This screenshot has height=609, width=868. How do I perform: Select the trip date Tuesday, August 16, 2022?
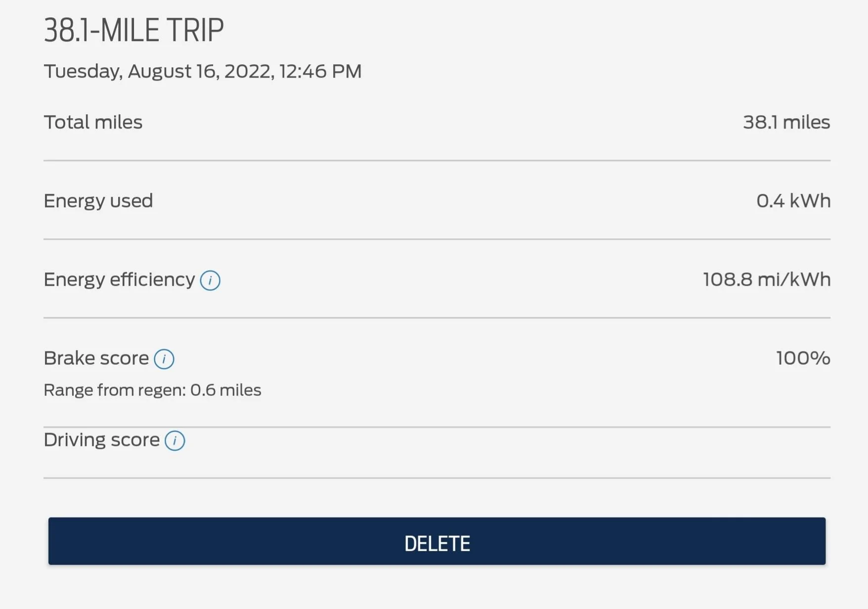(x=203, y=71)
